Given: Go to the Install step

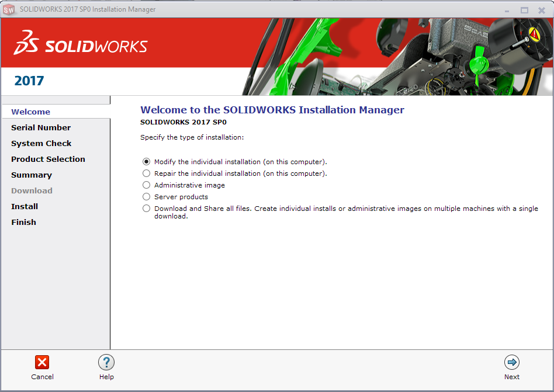Looking at the screenshot, I should tap(25, 206).
